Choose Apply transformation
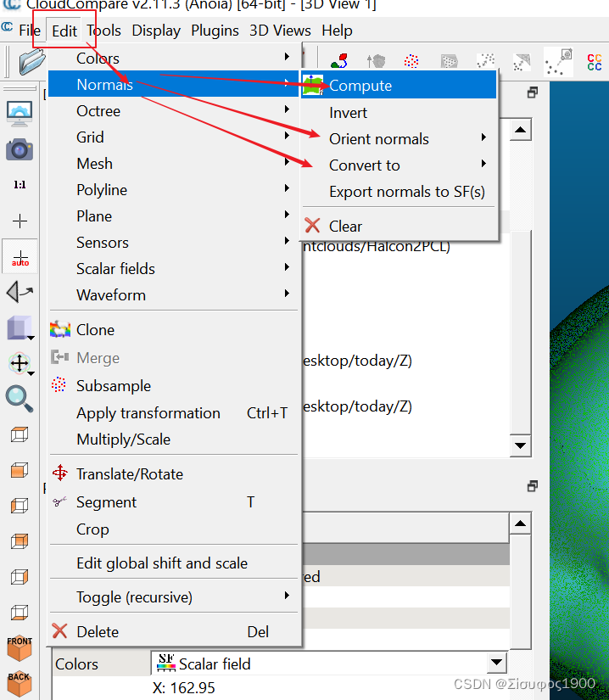Screen dimensions: 609x700 174,413
